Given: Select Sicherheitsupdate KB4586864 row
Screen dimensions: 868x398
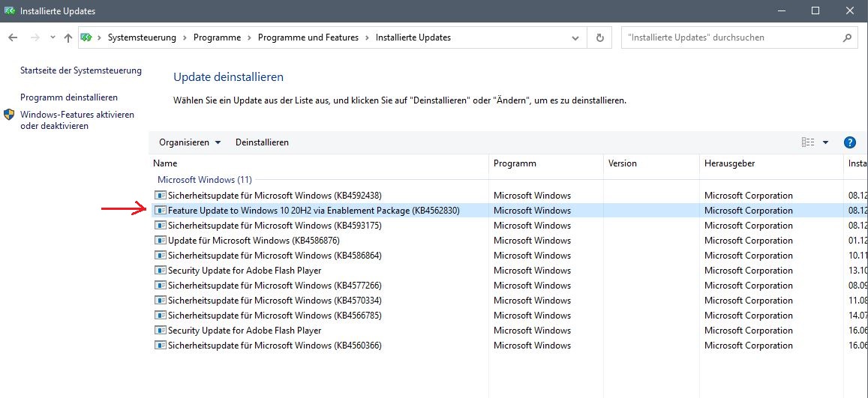Looking at the screenshot, I should 509,256.
